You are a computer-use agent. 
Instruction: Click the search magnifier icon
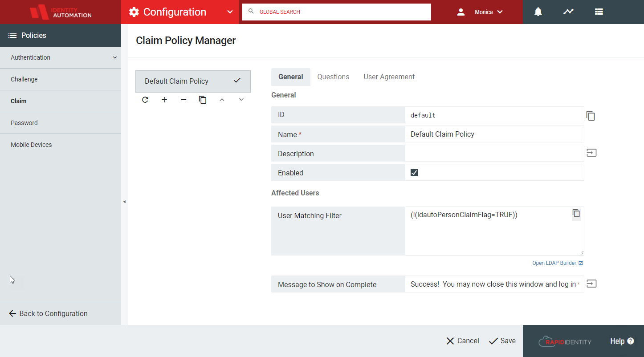pyautogui.click(x=251, y=12)
